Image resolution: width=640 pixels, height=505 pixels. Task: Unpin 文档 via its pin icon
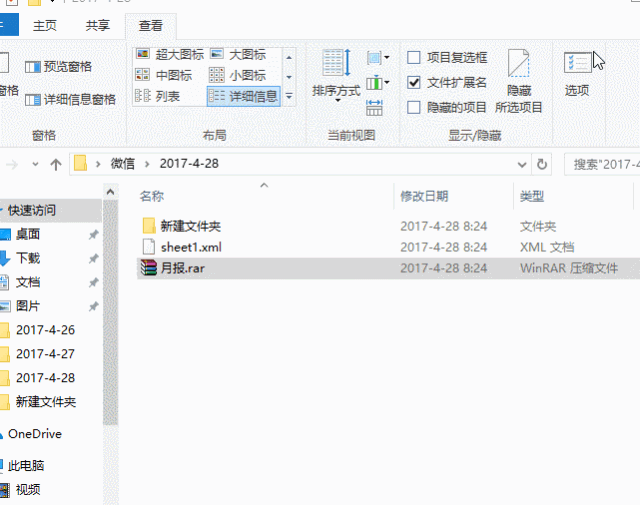[93, 282]
